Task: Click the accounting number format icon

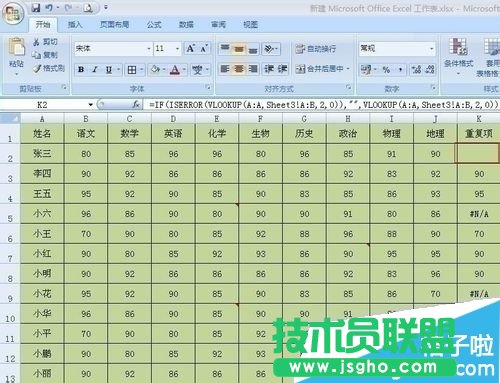Action: pyautogui.click(x=366, y=69)
